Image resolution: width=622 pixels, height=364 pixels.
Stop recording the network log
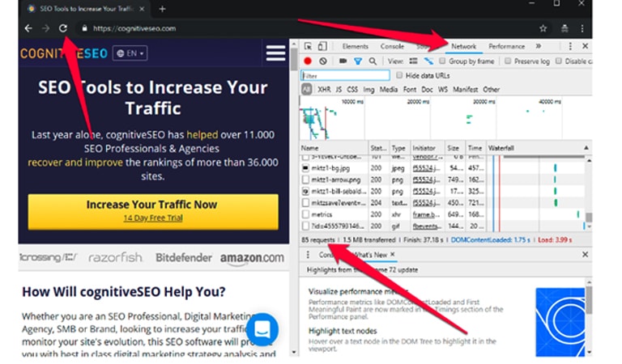coord(308,61)
